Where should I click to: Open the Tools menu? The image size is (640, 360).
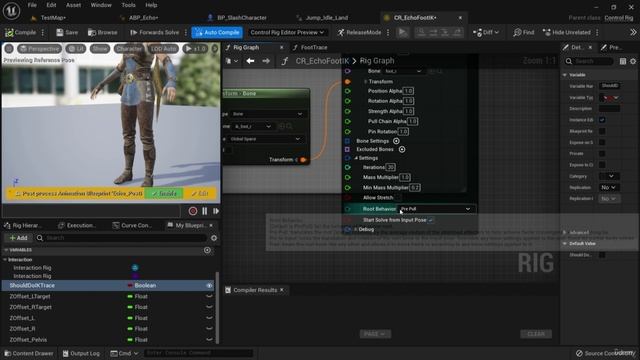tap(128, 5)
